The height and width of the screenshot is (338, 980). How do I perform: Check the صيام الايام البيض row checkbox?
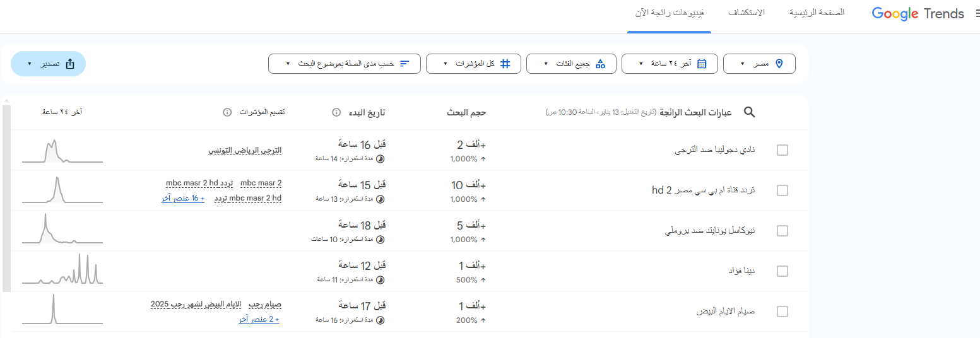tap(782, 312)
